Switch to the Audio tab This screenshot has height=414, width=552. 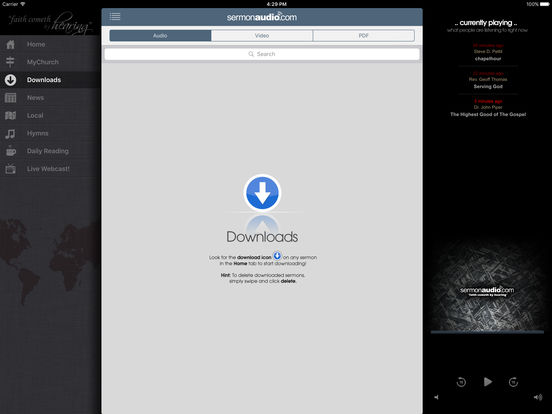160,36
